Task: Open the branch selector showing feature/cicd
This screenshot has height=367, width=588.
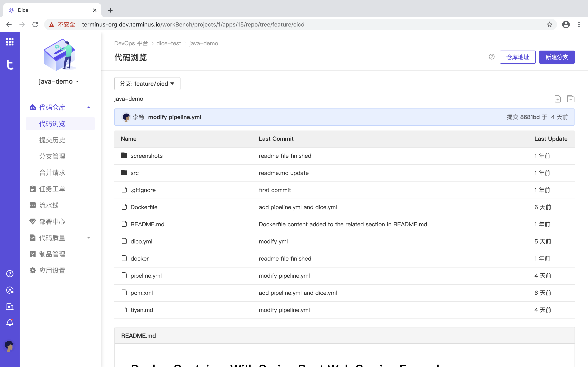Action: pos(147,84)
